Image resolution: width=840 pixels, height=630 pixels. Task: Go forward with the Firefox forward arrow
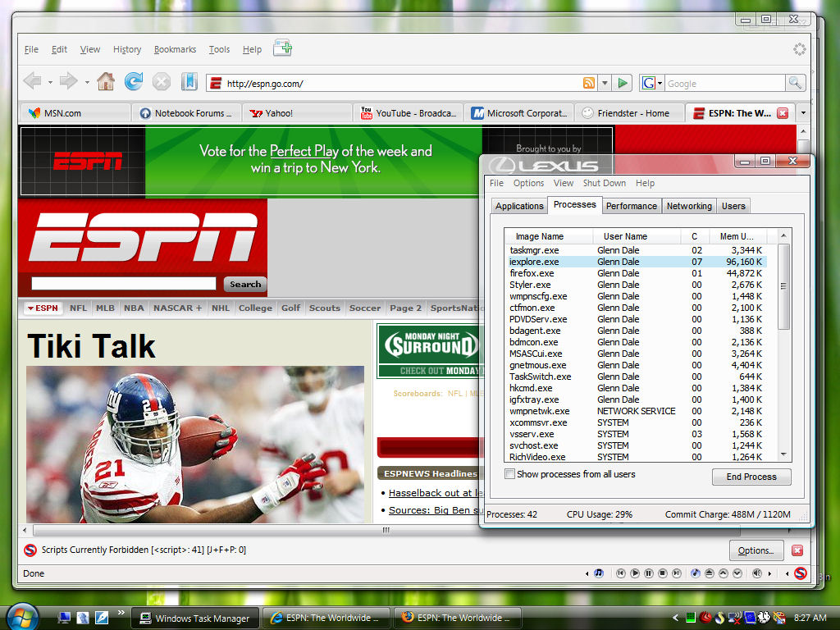[69, 81]
